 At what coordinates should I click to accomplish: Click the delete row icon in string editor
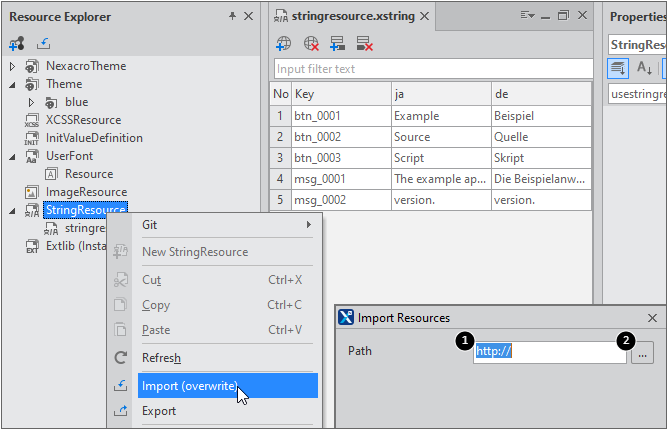click(x=364, y=44)
